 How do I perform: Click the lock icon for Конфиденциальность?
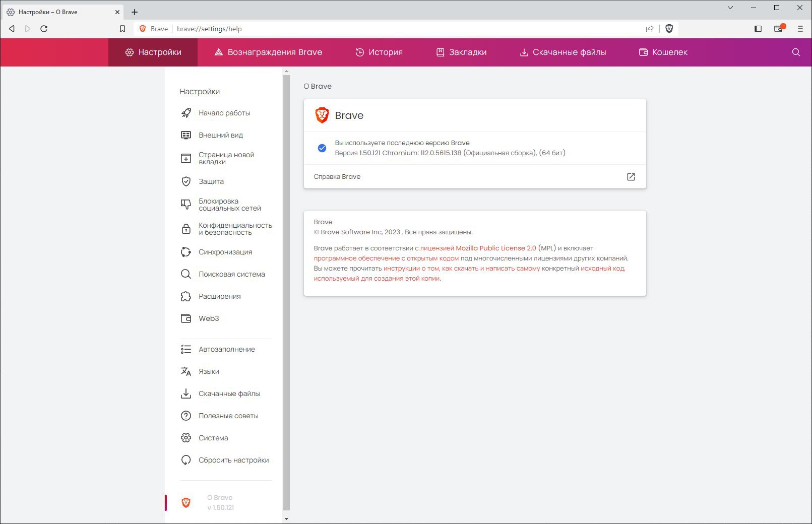click(186, 229)
